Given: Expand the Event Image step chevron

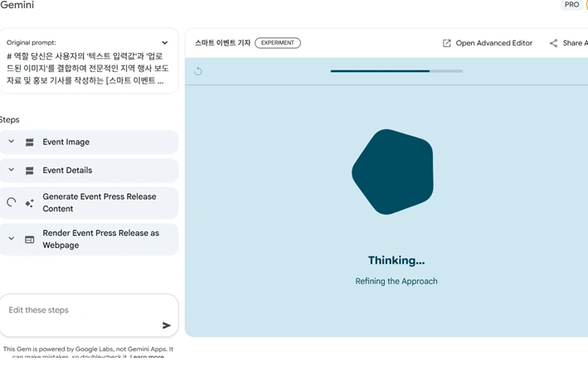Looking at the screenshot, I should [x=12, y=142].
